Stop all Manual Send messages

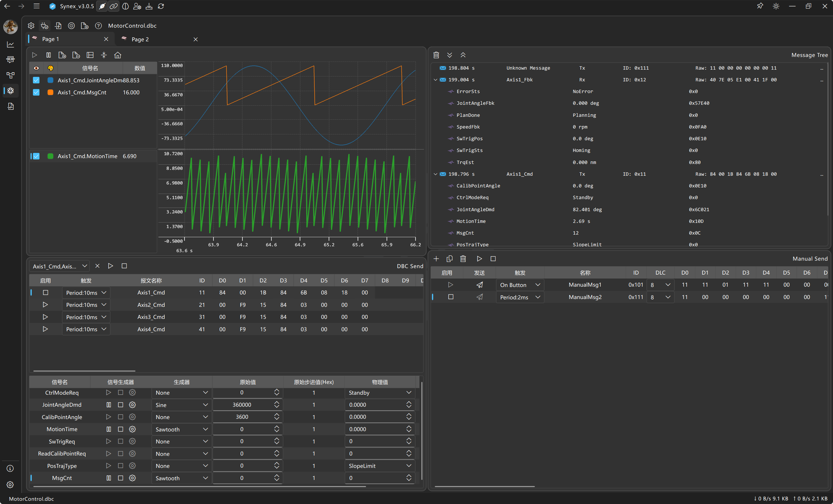[x=493, y=259]
